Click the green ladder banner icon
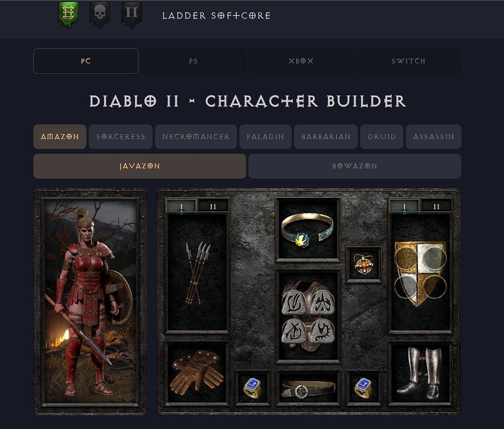The height and width of the screenshot is (429, 504). (68, 15)
